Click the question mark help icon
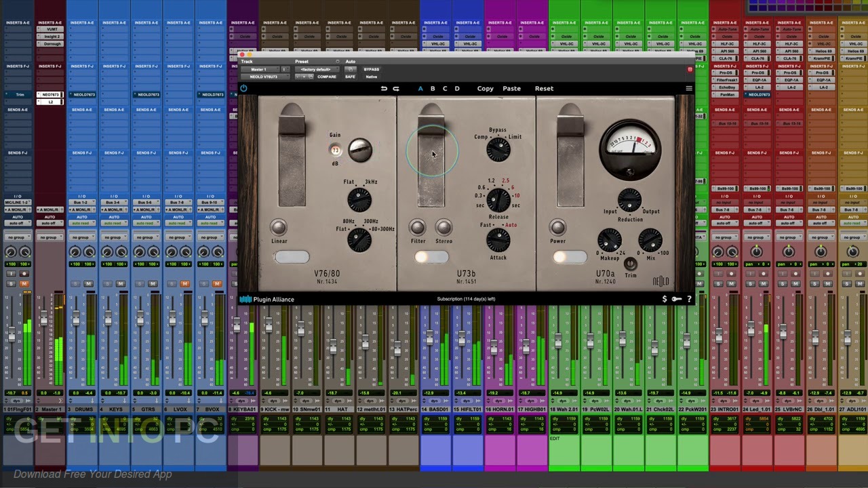The height and width of the screenshot is (488, 868). [689, 299]
